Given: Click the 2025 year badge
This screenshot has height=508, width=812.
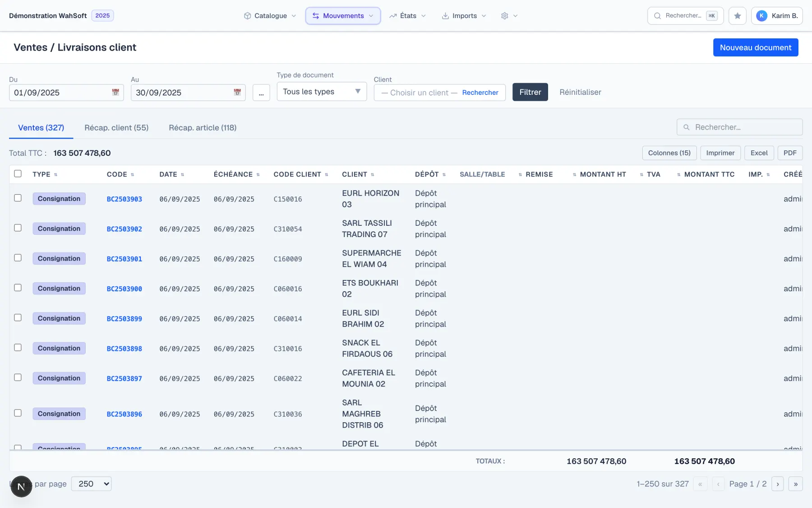Looking at the screenshot, I should (x=102, y=16).
